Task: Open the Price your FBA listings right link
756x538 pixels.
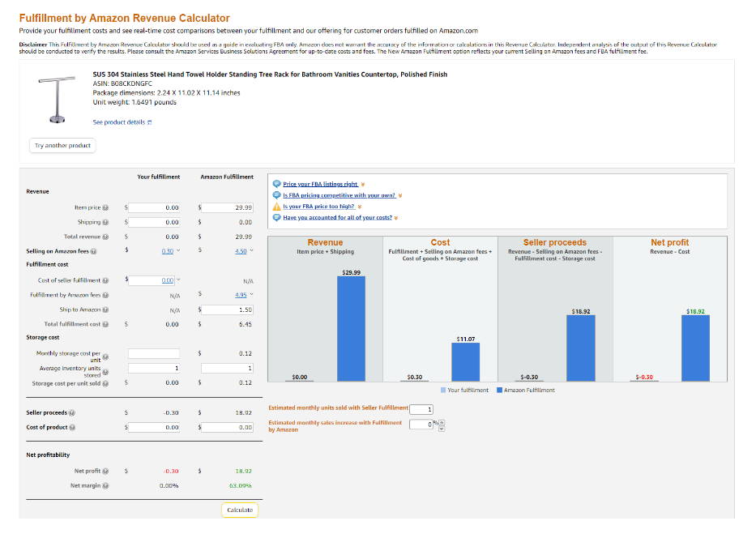Action: [320, 184]
